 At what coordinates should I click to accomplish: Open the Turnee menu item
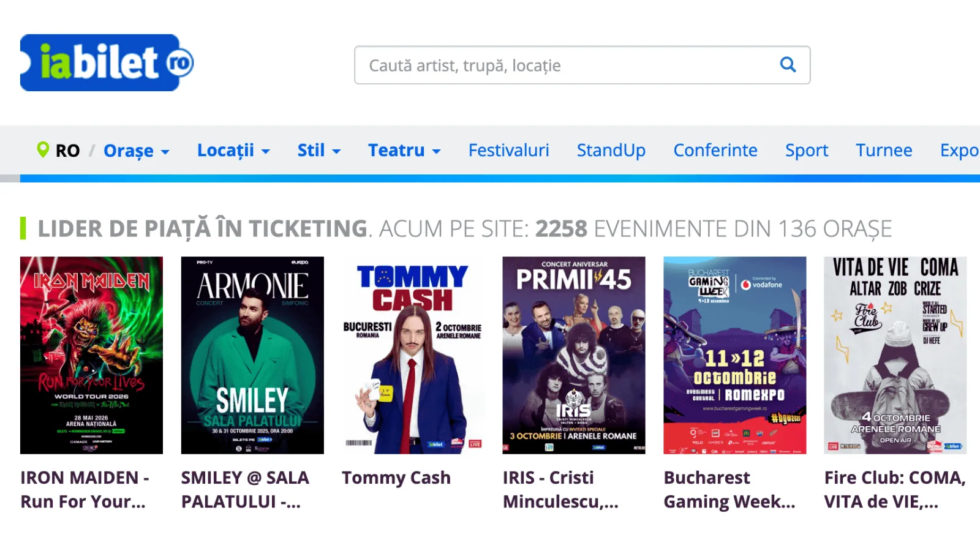[x=883, y=151]
